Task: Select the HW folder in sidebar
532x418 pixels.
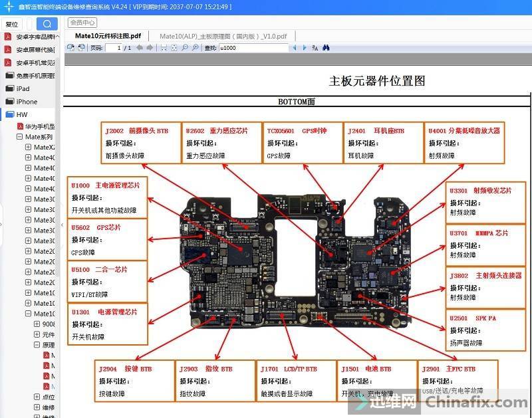Action: [x=22, y=115]
